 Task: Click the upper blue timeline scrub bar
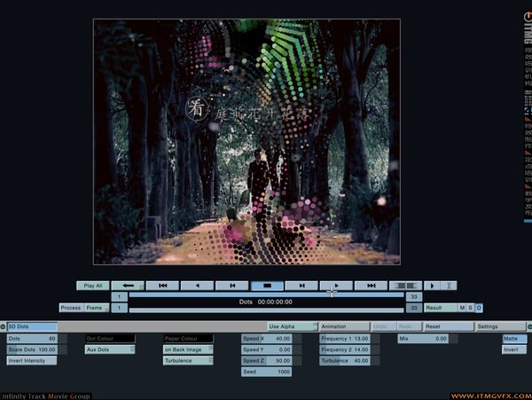[267, 294]
